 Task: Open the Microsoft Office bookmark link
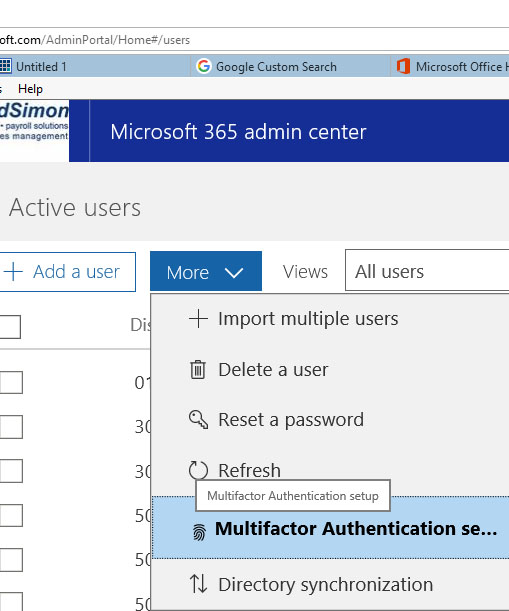click(x=452, y=67)
